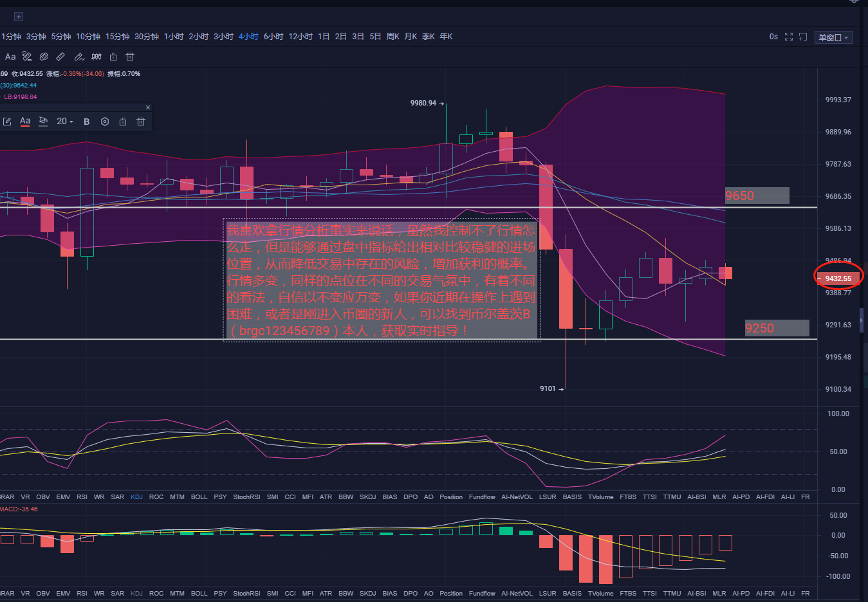
Task: Expand the font size 20 dropdown
Action: 65,122
